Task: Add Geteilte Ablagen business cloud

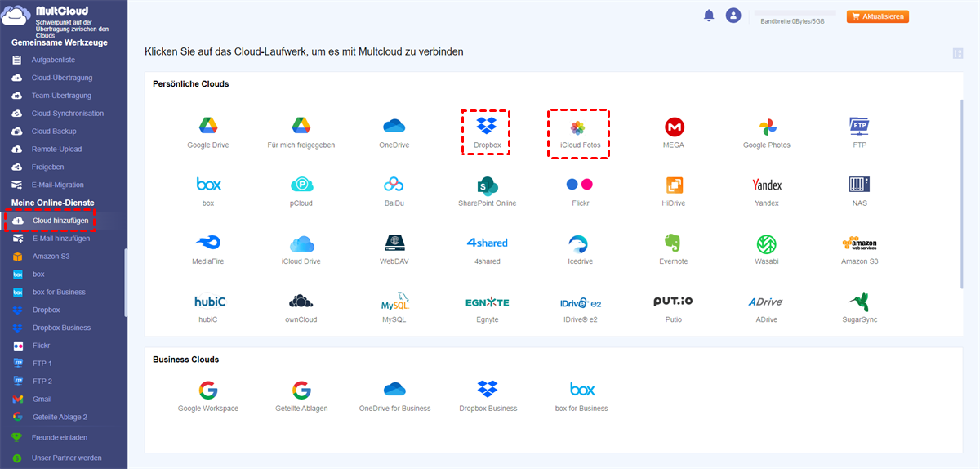Action: click(x=301, y=396)
